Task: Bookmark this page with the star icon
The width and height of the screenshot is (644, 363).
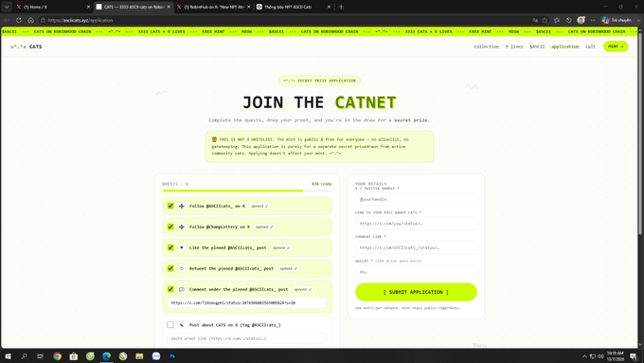Action: point(545,20)
